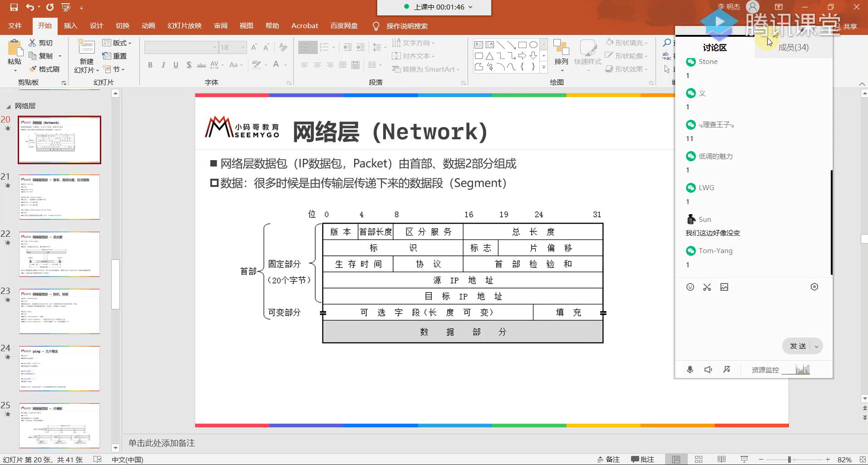
Task: Insert a new slide via 新建幻灯片
Action: click(86, 56)
